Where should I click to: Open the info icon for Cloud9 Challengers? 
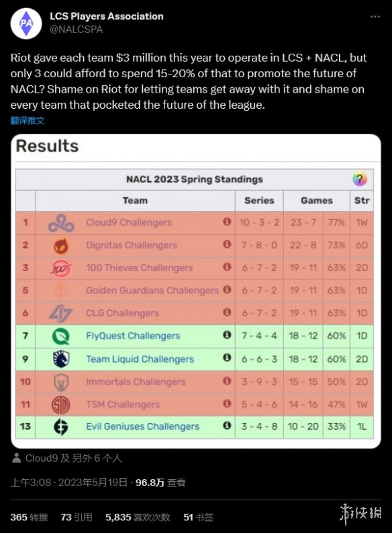[227, 222]
